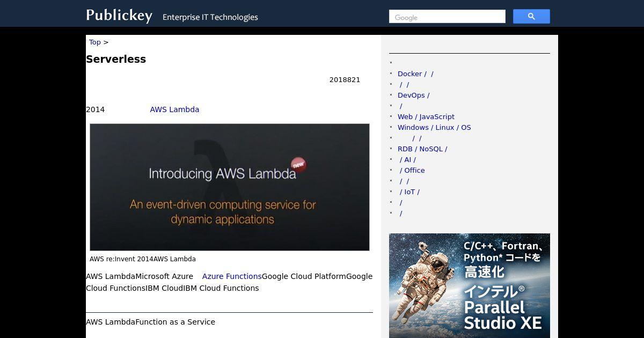Click the AWS re:Invent 2014 image caption
Image resolution: width=644 pixels, height=338 pixels.
(143, 259)
